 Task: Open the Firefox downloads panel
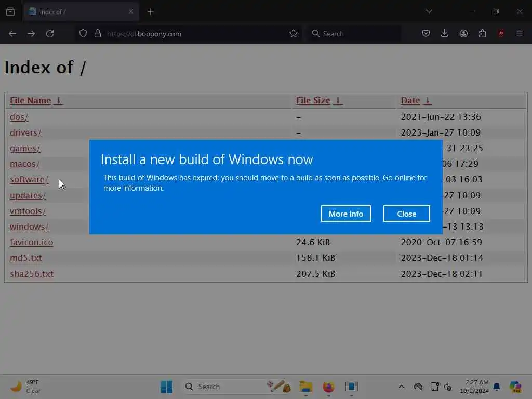445,33
